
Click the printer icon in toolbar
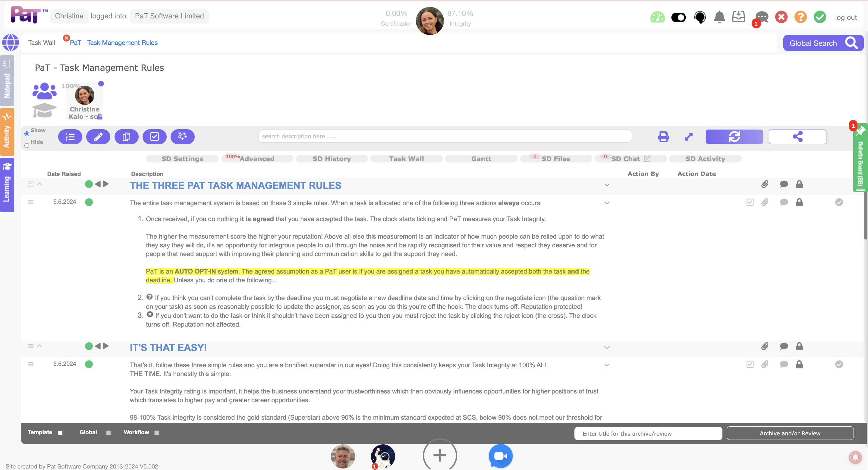[663, 136]
